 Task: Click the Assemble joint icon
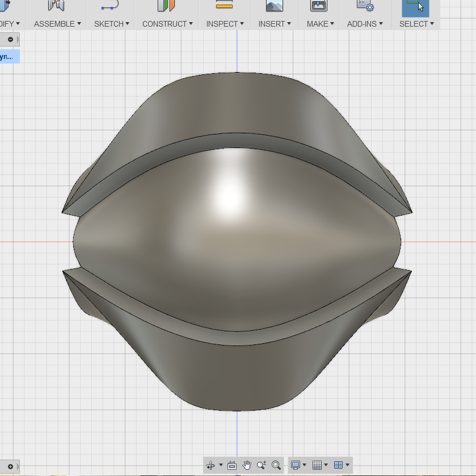coord(57,5)
